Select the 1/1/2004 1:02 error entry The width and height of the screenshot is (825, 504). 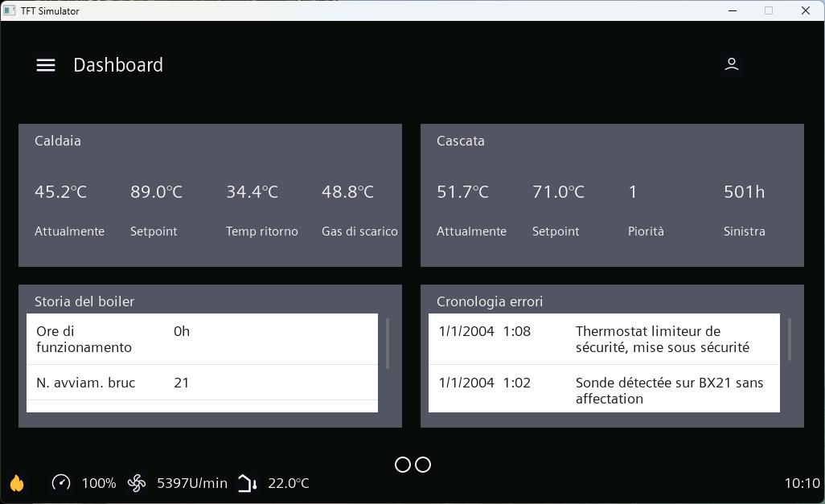click(604, 389)
